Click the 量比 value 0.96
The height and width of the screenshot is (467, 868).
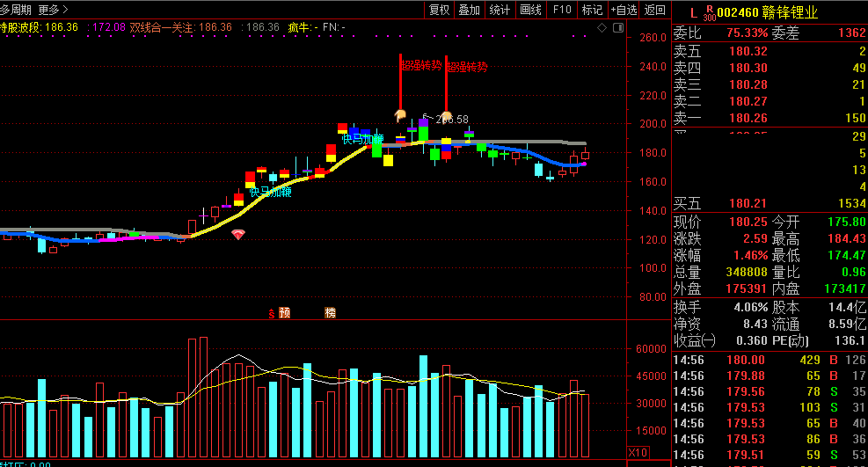pos(854,272)
